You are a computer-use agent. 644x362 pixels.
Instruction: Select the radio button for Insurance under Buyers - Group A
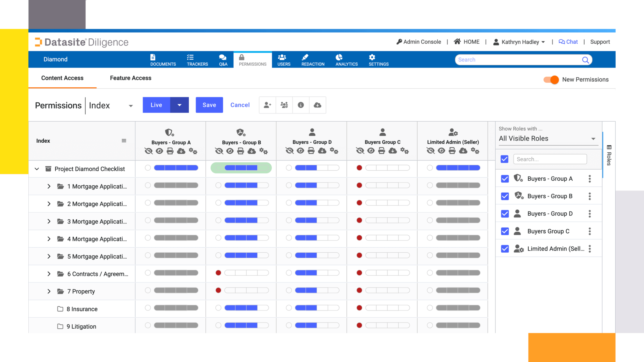point(148,308)
